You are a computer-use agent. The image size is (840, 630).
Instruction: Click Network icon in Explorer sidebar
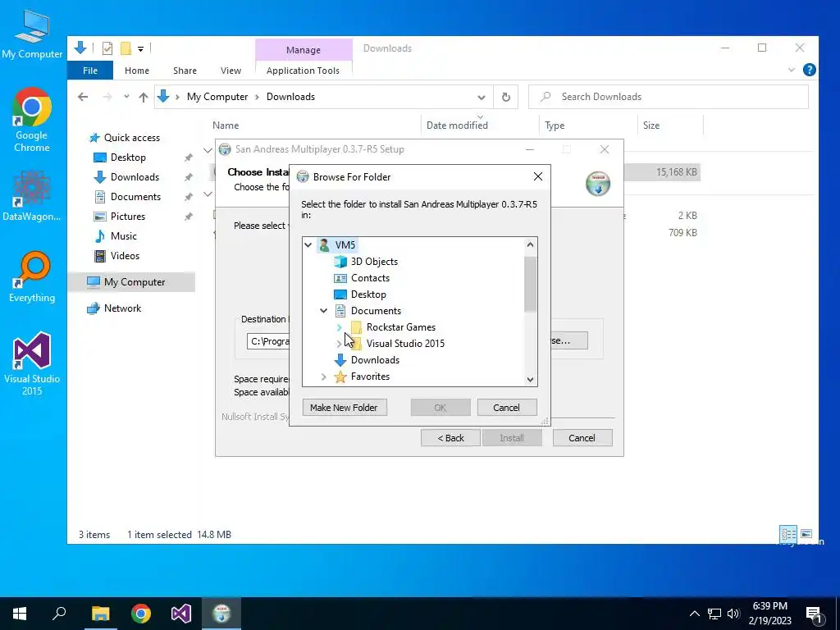pyautogui.click(x=94, y=308)
